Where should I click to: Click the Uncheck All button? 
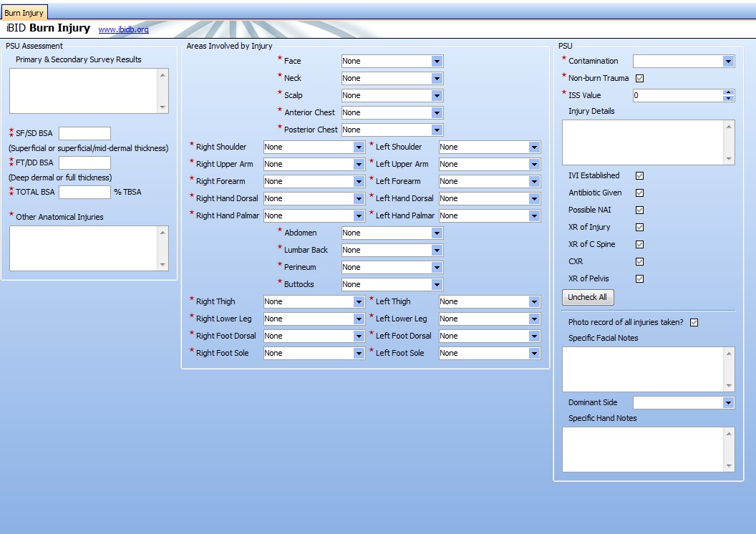(x=588, y=297)
